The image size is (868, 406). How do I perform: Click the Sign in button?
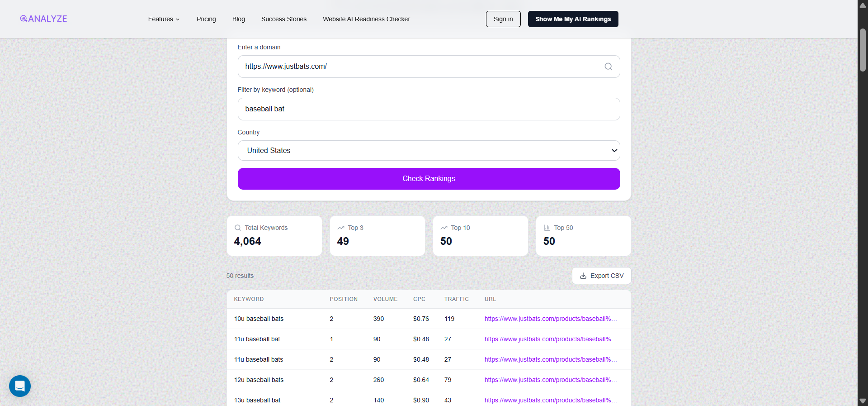503,19
